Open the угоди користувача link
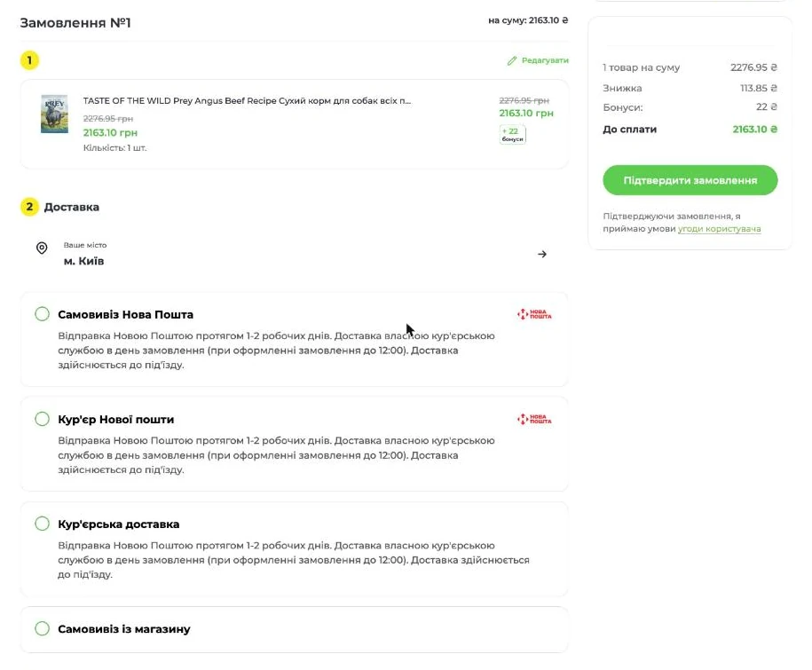The height and width of the screenshot is (670, 812). coord(720,229)
